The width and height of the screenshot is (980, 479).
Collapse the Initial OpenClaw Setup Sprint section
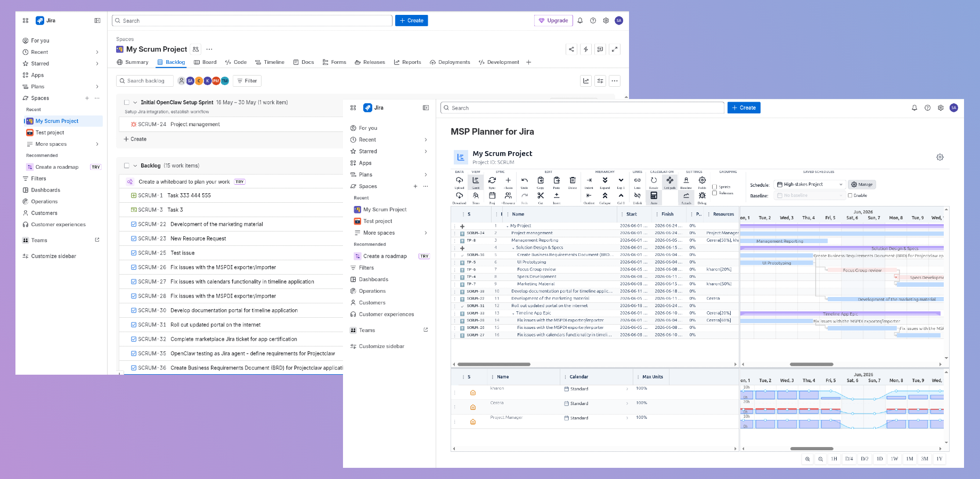(135, 102)
